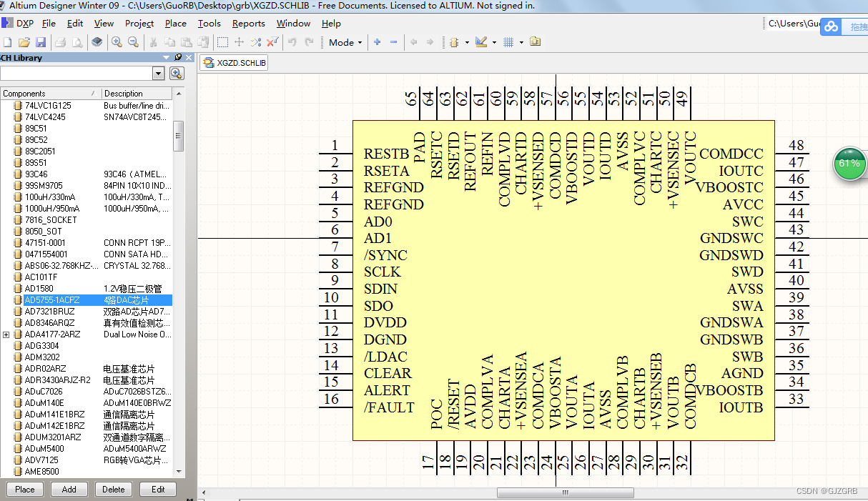The image size is (868, 501).
Task: Click the component filter magnifier icon
Action: tap(176, 73)
